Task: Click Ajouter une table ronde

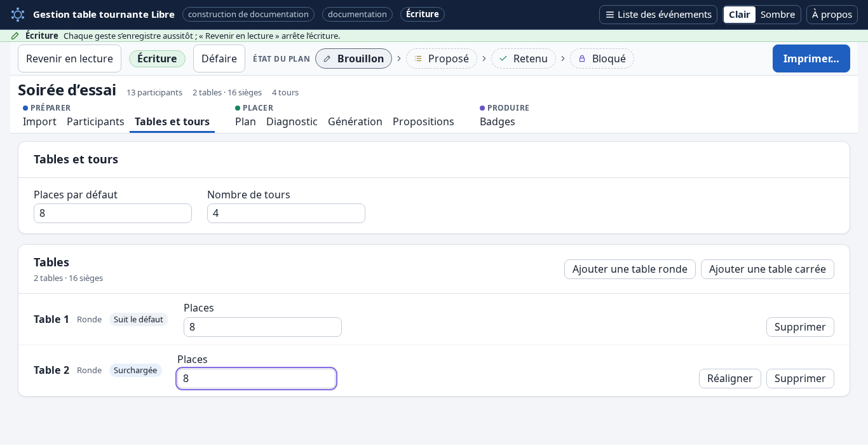Action: click(x=630, y=269)
